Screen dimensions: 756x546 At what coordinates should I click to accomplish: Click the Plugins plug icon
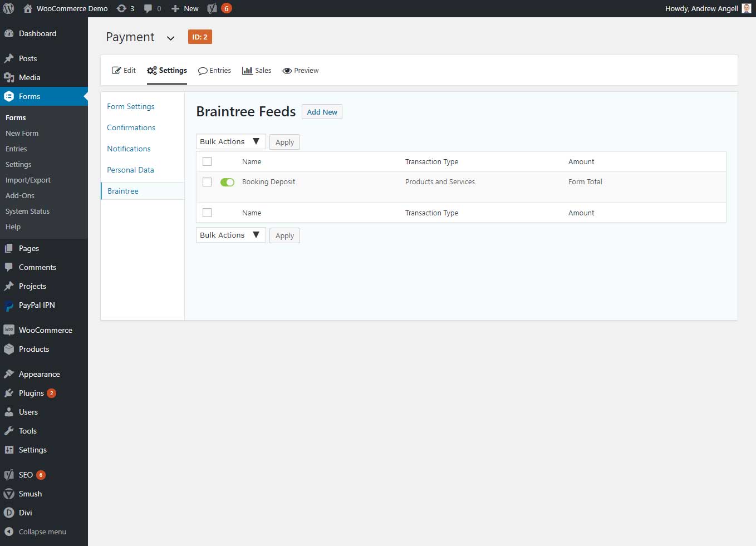point(9,393)
